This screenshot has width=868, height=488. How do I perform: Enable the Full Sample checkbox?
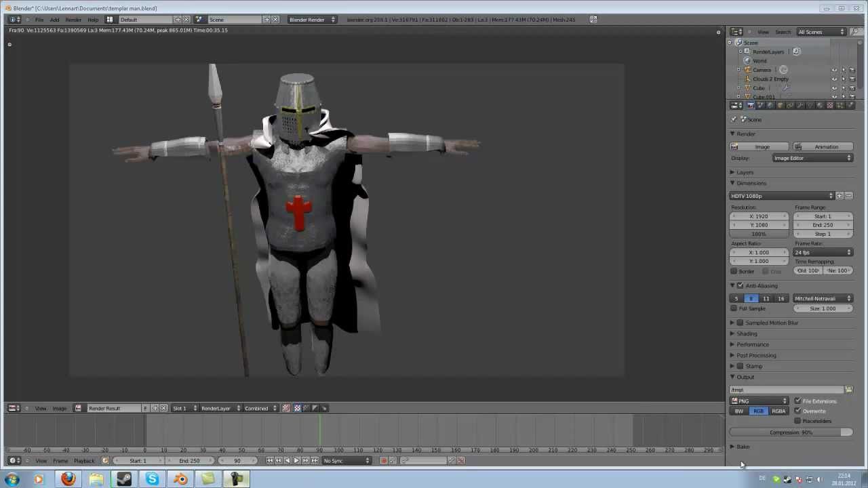click(x=734, y=308)
